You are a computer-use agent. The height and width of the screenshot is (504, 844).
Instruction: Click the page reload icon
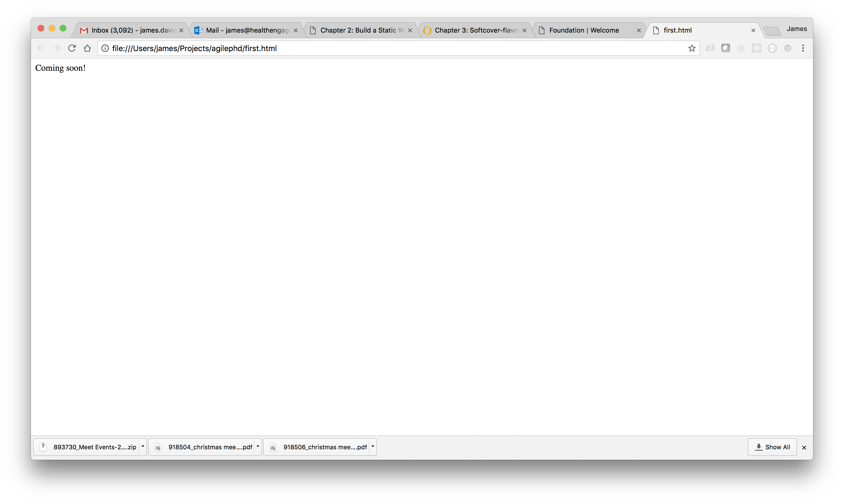pos(71,48)
